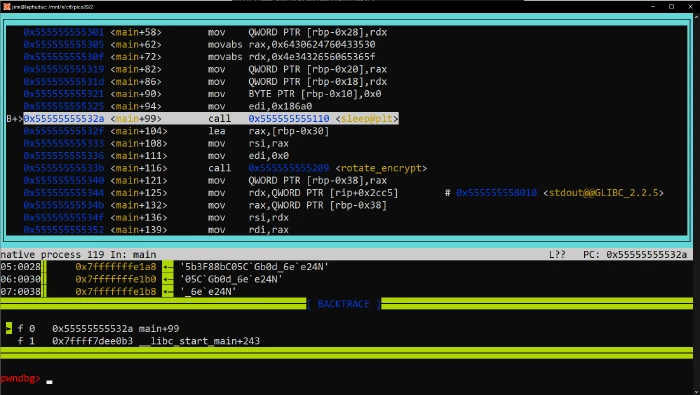Image resolution: width=700 pixels, height=395 pixels.
Task: Click the mov rdi,rax instruction at main+139
Action: point(248,230)
